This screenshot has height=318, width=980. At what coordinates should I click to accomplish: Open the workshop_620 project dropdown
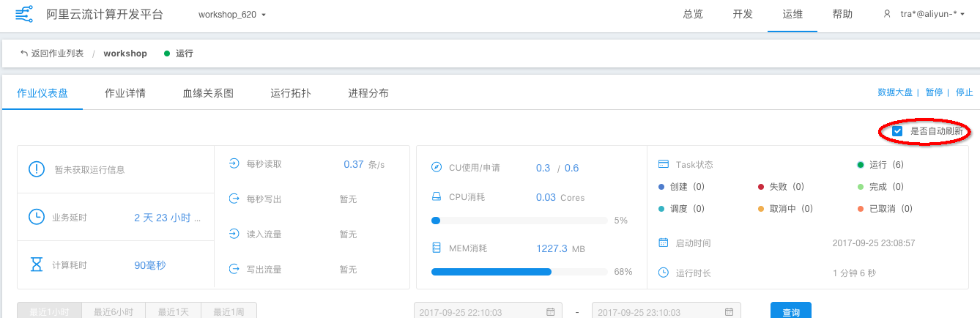pyautogui.click(x=232, y=15)
